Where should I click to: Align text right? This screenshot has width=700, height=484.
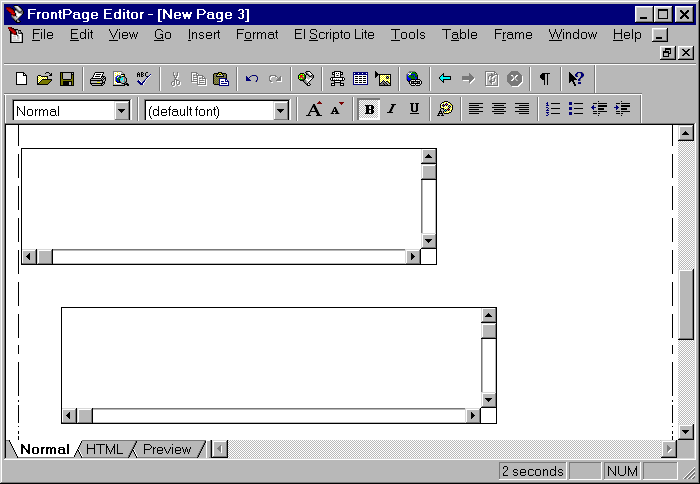[x=522, y=108]
